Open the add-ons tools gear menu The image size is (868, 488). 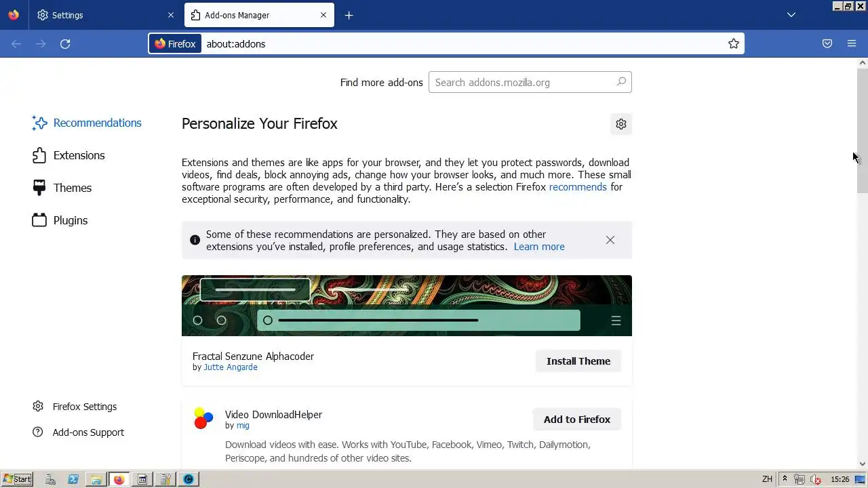coord(620,124)
